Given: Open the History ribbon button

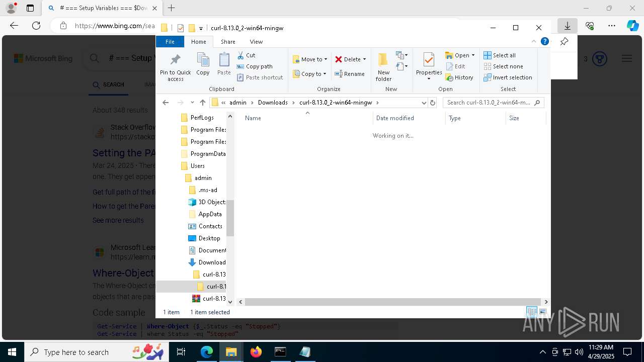Looking at the screenshot, I should [459, 77].
